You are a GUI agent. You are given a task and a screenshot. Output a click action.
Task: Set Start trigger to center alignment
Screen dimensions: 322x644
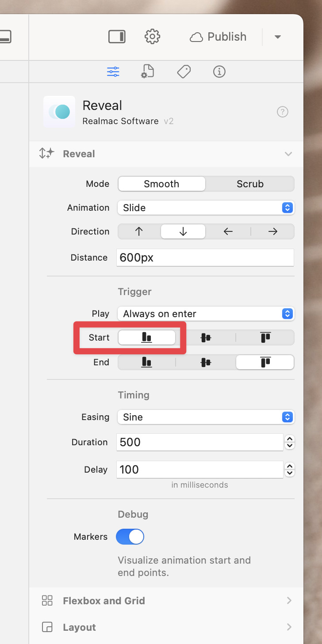[x=206, y=338]
